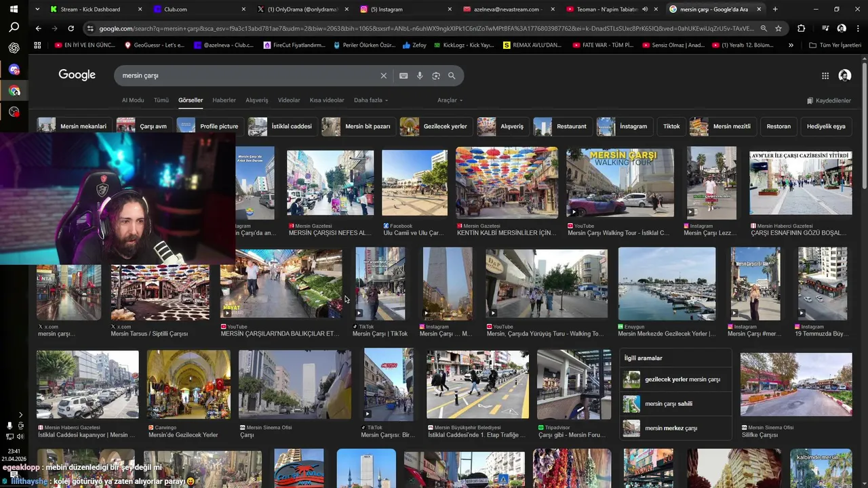
Task: Open related search mersin çarşı sahili
Action: point(675,404)
